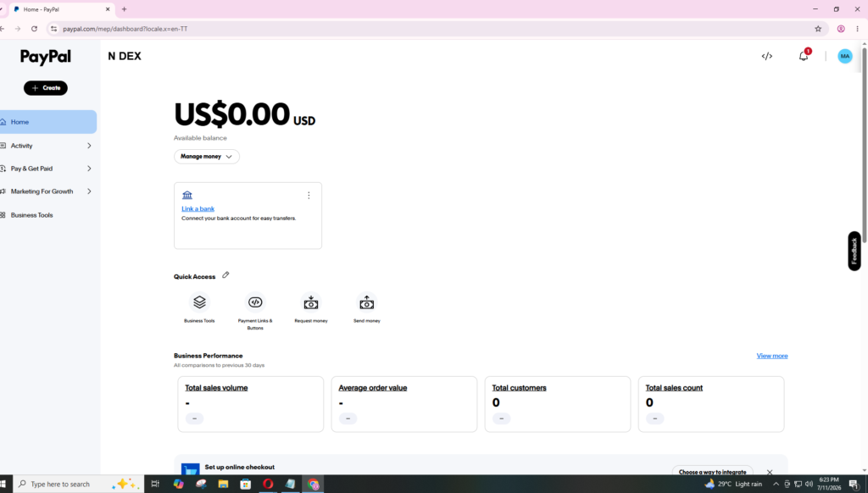Click the N DEX business name
This screenshot has width=868, height=493.
(125, 57)
